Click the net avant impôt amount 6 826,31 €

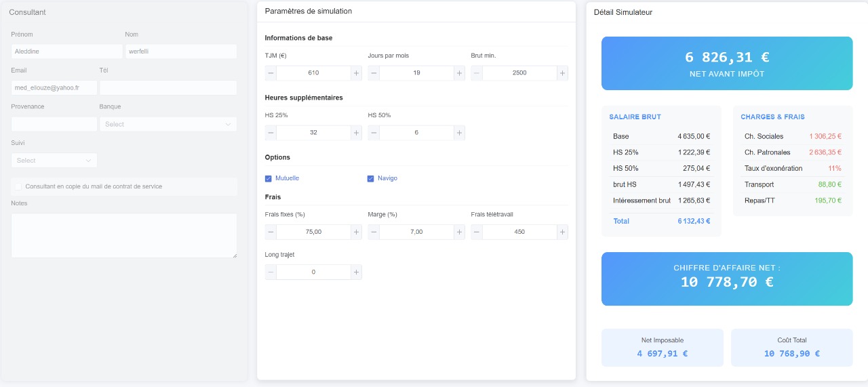[727, 58]
